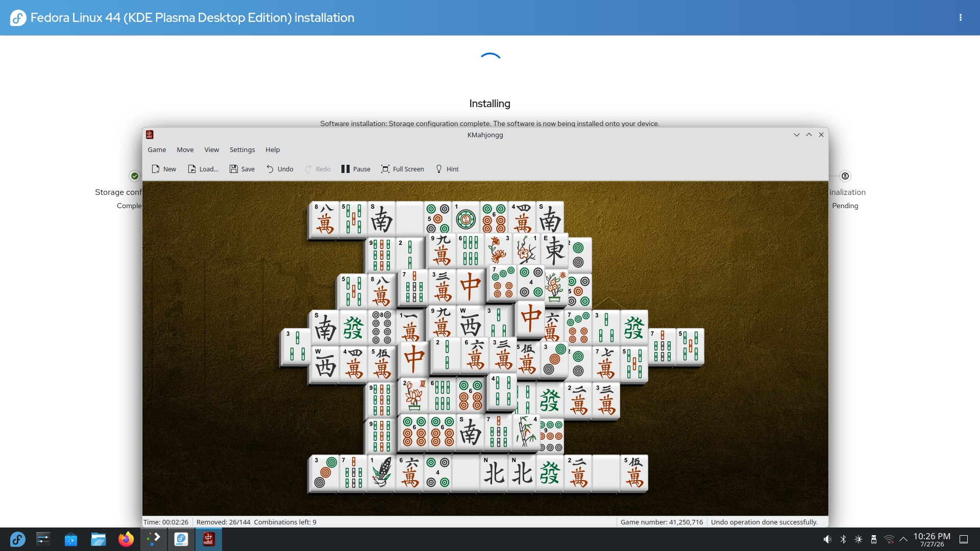Screen dimensions: 980x551
Task: Click the Game number 41,250,716 status entry
Action: pyautogui.click(x=661, y=522)
